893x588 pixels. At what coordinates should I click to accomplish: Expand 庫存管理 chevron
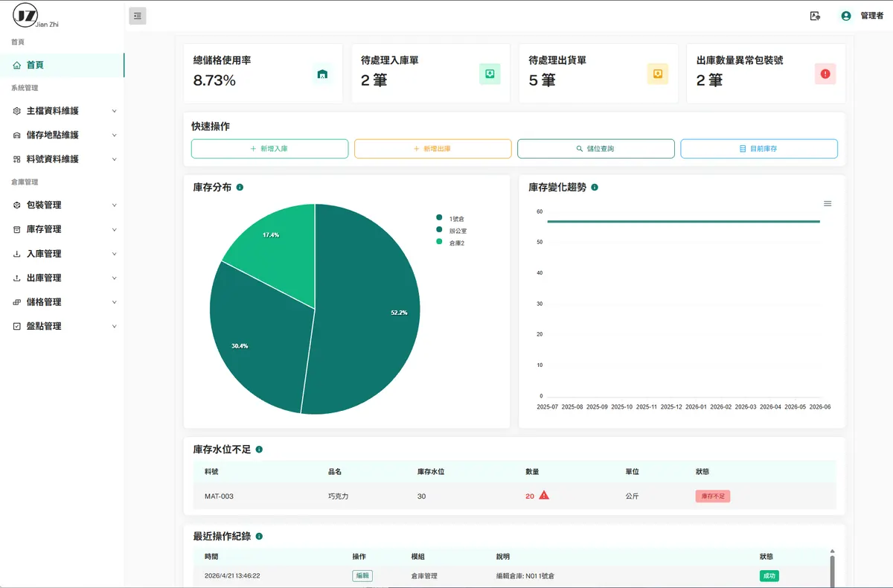pyautogui.click(x=114, y=229)
